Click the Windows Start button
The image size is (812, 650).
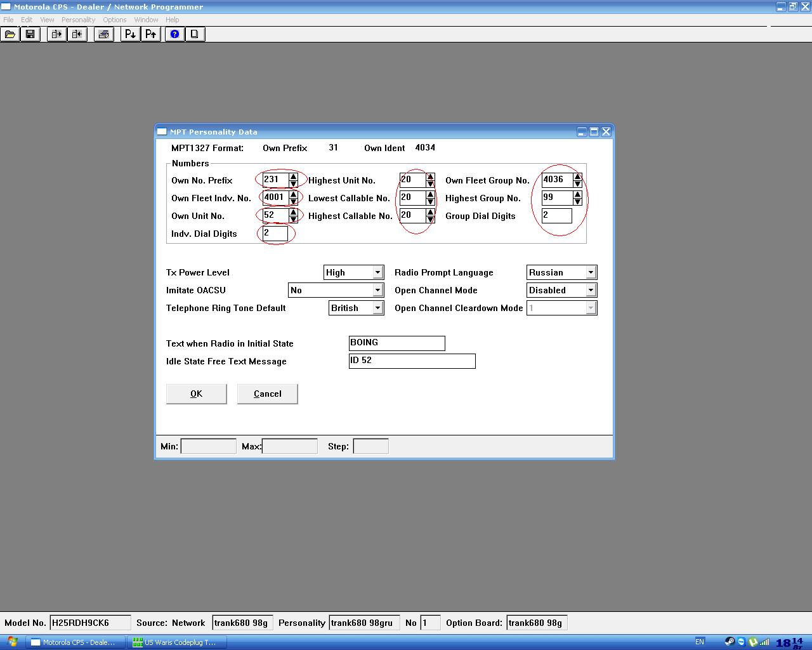(13, 642)
